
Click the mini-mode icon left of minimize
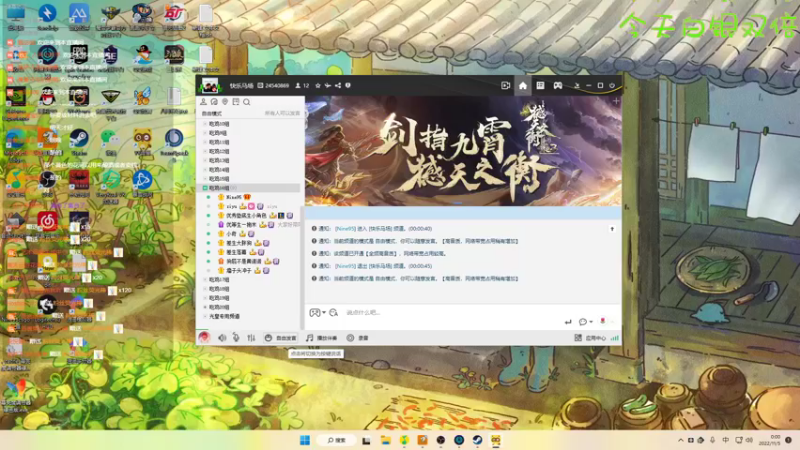click(x=577, y=86)
